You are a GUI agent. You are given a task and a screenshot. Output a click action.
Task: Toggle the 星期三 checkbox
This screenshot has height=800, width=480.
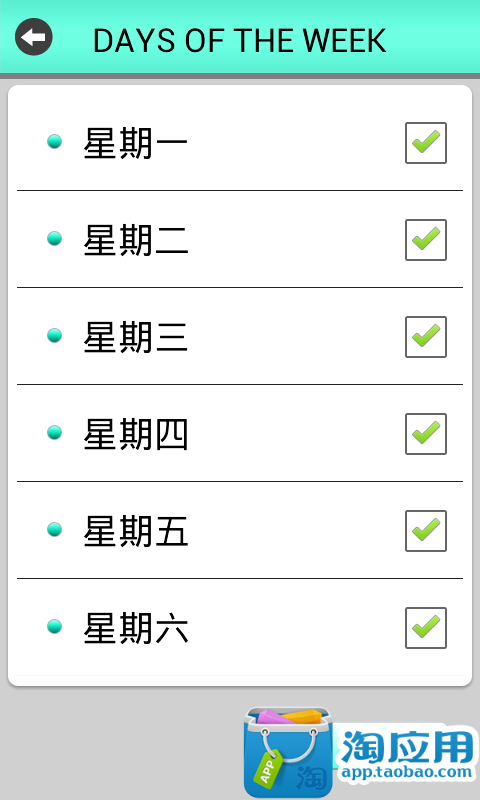tap(426, 337)
